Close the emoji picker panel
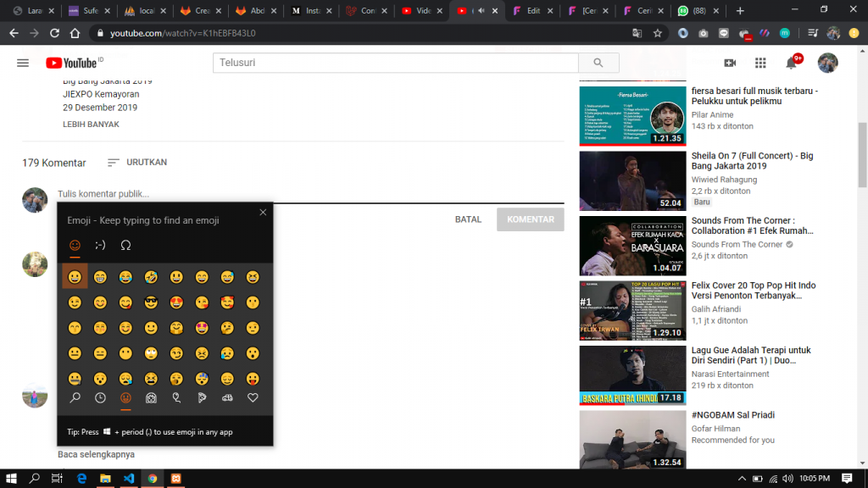 pyautogui.click(x=263, y=213)
